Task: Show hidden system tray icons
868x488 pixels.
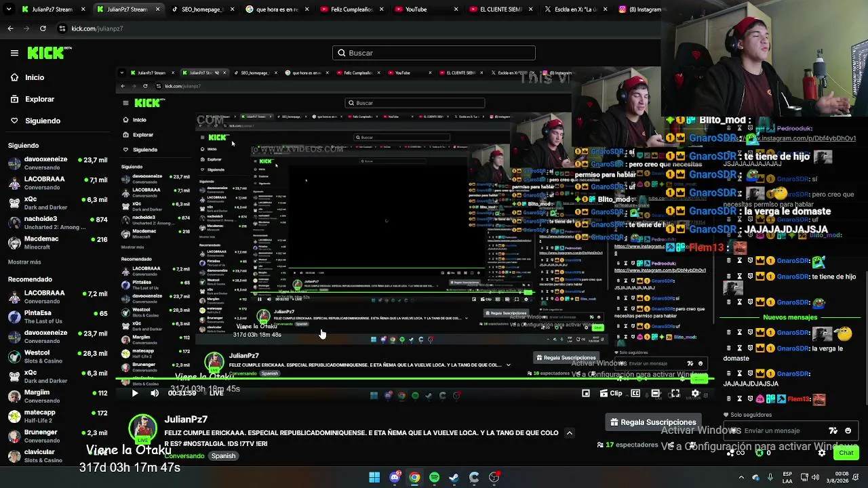Action: coord(740,477)
